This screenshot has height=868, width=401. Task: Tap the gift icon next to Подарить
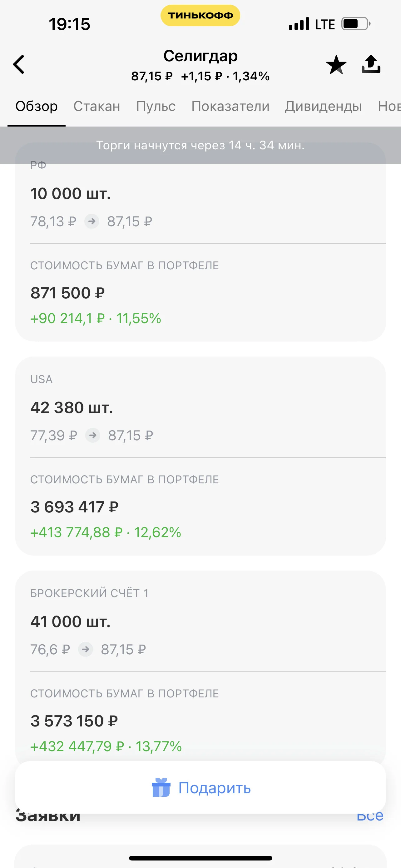161,787
